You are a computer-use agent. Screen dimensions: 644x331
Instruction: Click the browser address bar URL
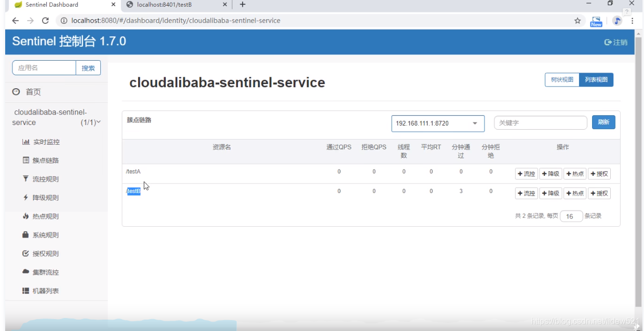coord(176,21)
